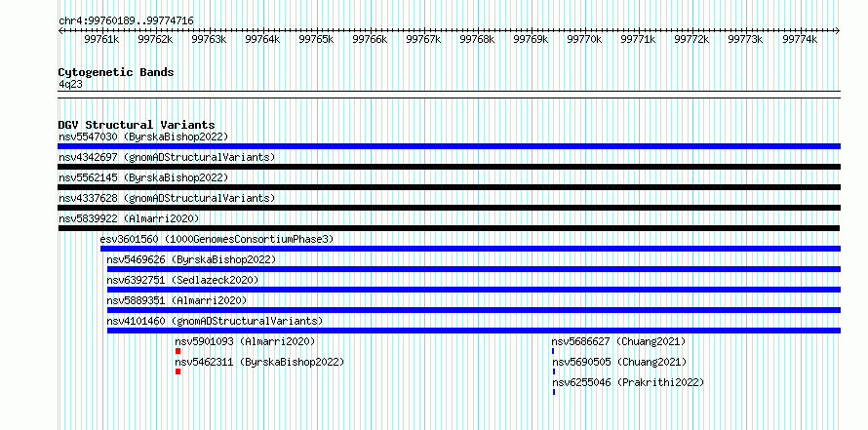The height and width of the screenshot is (430, 868).
Task: Click small blue marker under nsv5686627
Action: pyautogui.click(x=553, y=351)
